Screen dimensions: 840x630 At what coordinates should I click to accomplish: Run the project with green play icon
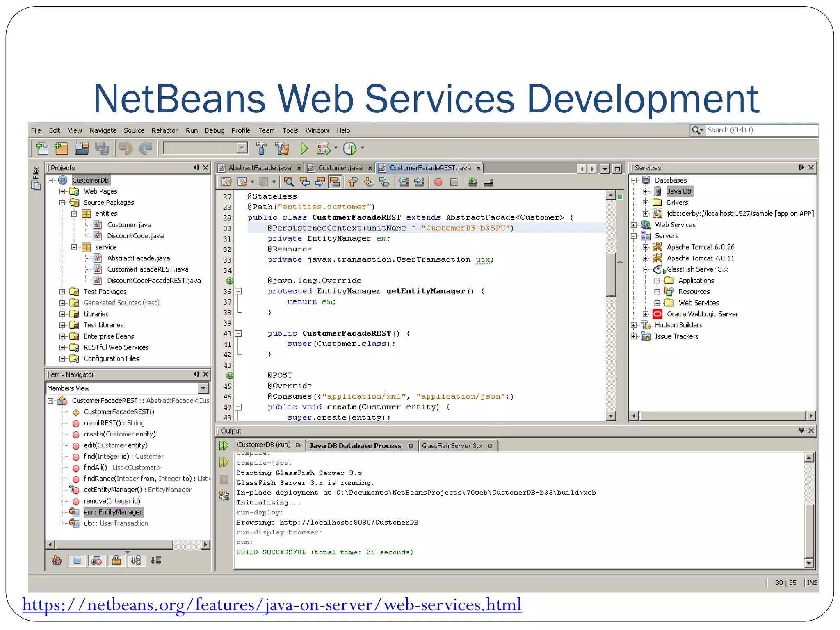[x=304, y=148]
